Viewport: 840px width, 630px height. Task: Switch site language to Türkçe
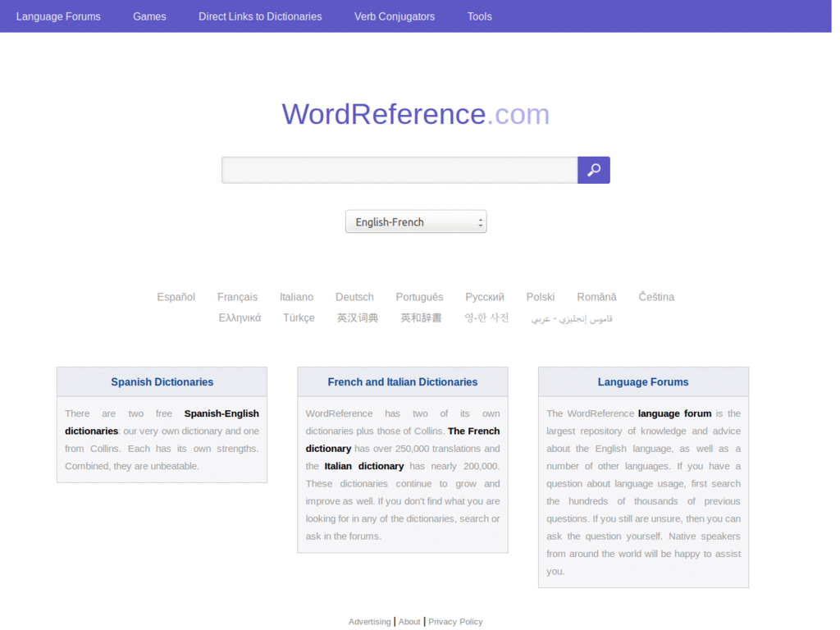(x=299, y=317)
